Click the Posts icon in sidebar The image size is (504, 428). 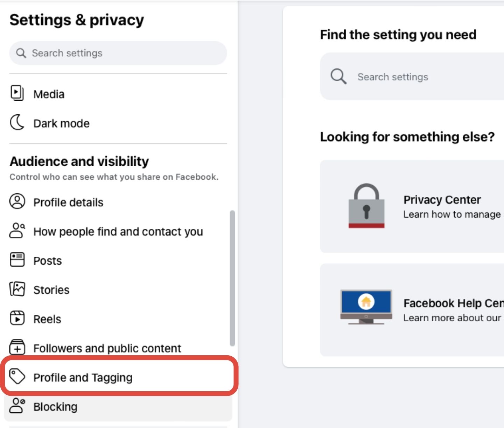click(x=17, y=260)
